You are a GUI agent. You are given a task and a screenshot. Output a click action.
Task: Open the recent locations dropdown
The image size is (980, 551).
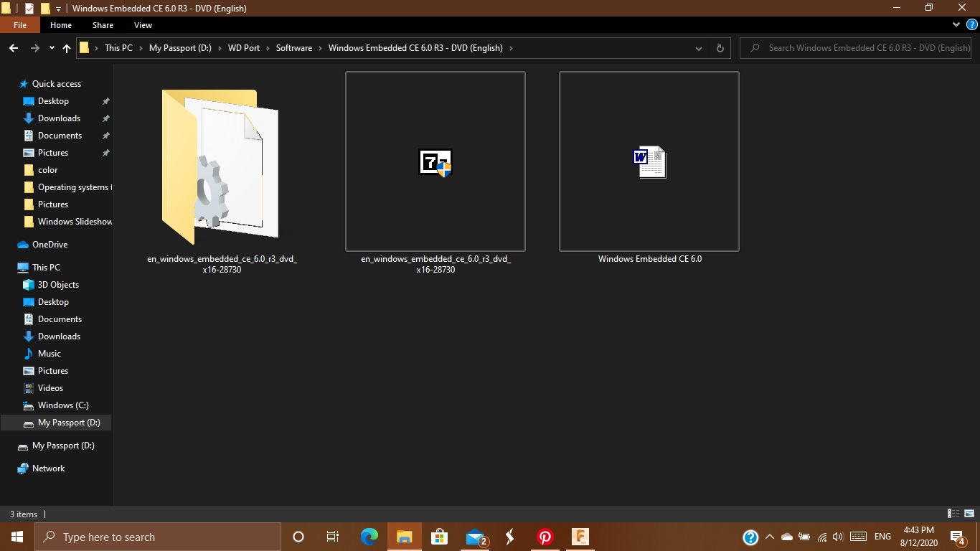click(52, 48)
